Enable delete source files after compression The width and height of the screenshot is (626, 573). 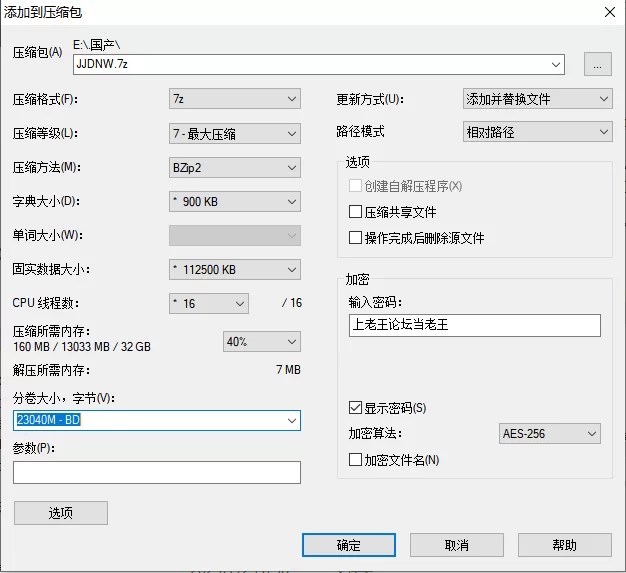355,238
